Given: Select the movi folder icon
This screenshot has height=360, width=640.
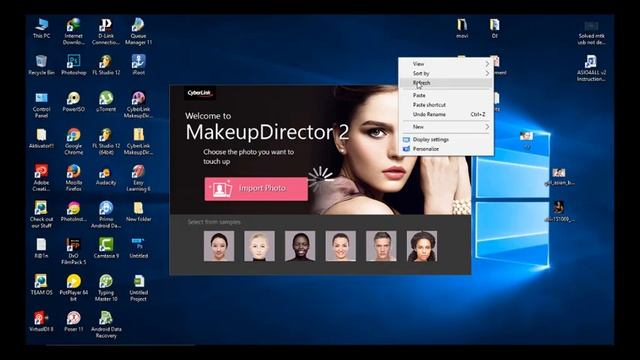Looking at the screenshot, I should coord(462,29).
